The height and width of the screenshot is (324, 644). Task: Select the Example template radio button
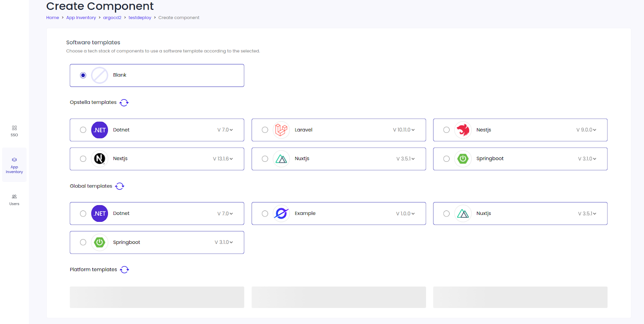click(x=265, y=214)
